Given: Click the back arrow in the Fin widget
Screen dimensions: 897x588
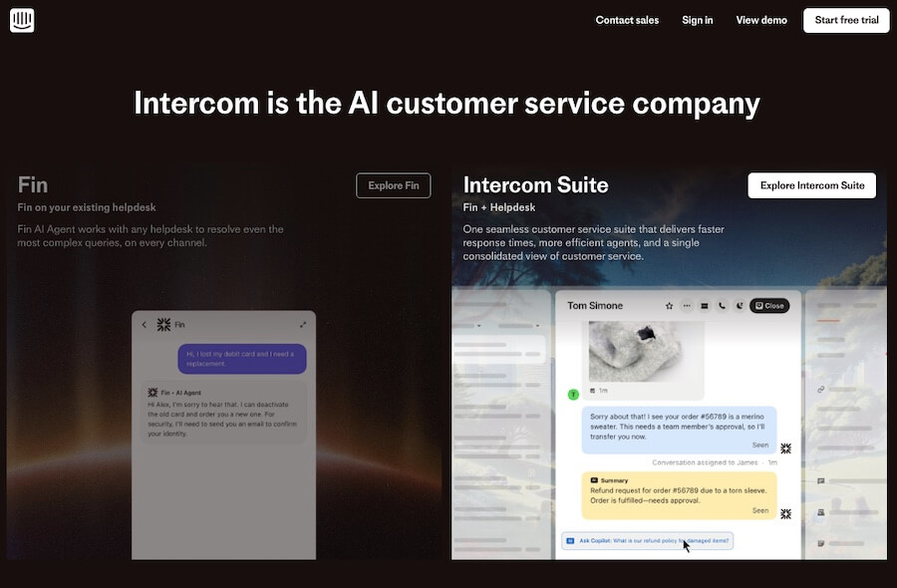Looking at the screenshot, I should pyautogui.click(x=145, y=324).
